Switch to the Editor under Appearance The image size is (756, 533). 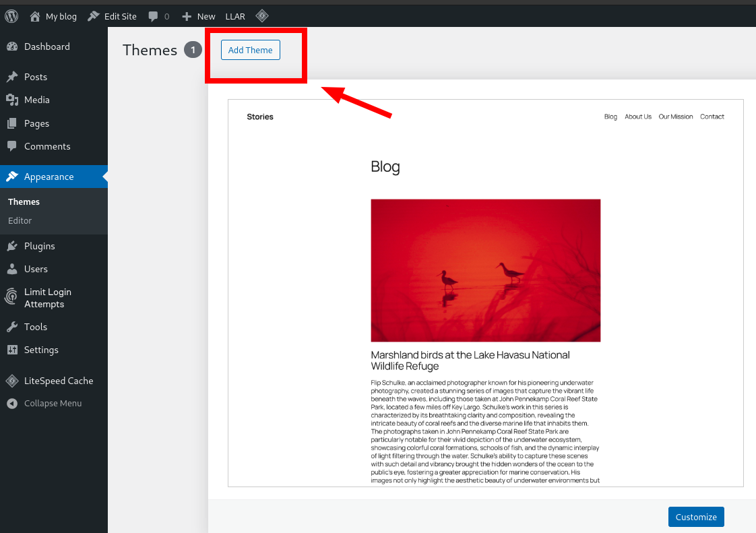click(x=20, y=220)
